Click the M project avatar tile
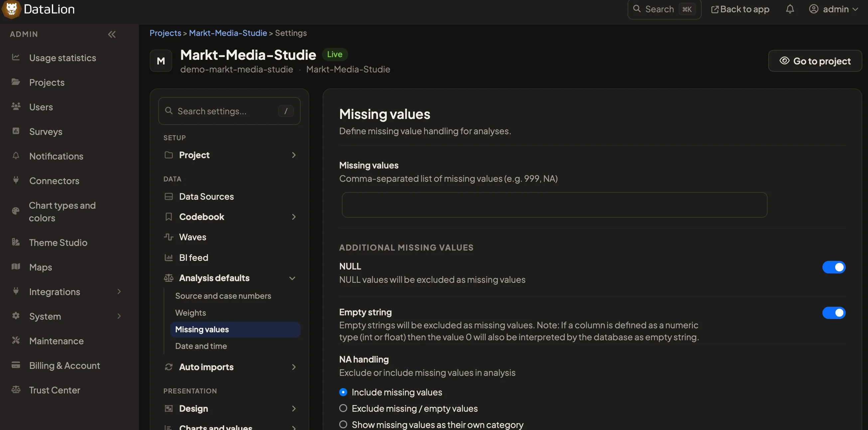 pos(161,61)
